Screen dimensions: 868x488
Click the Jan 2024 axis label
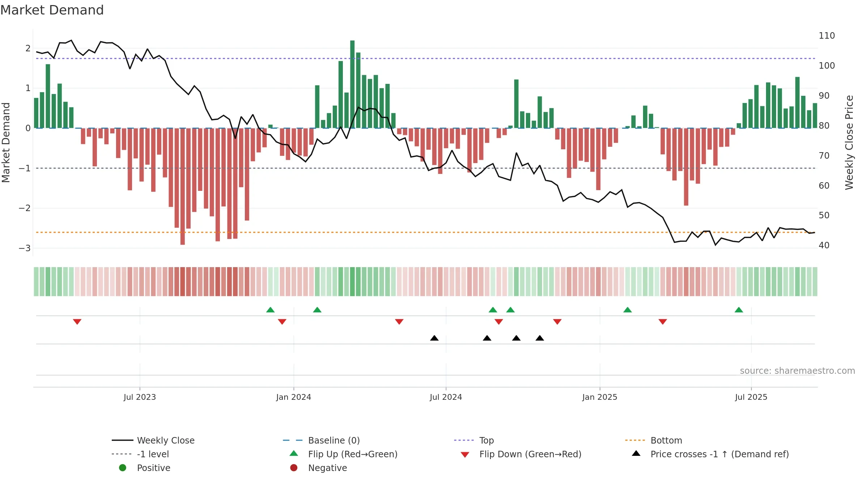tap(294, 397)
